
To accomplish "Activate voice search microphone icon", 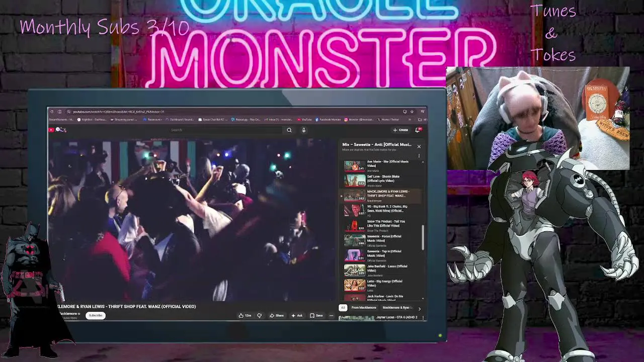I will [x=304, y=130].
